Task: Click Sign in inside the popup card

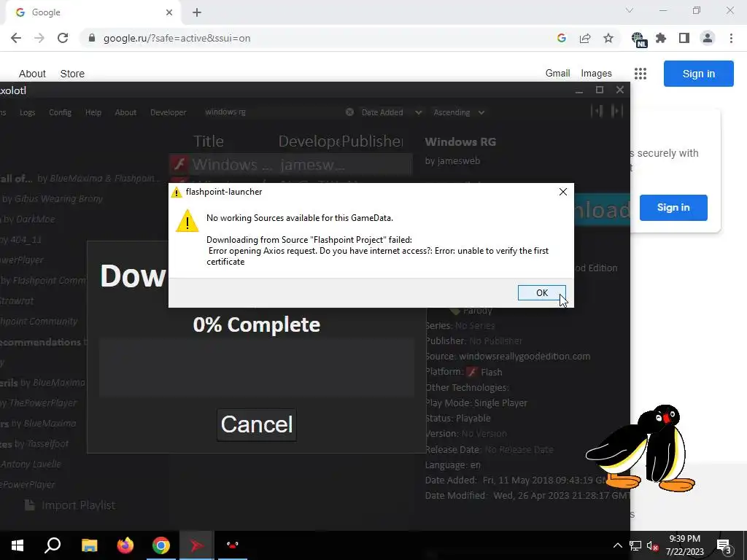Action: click(673, 208)
